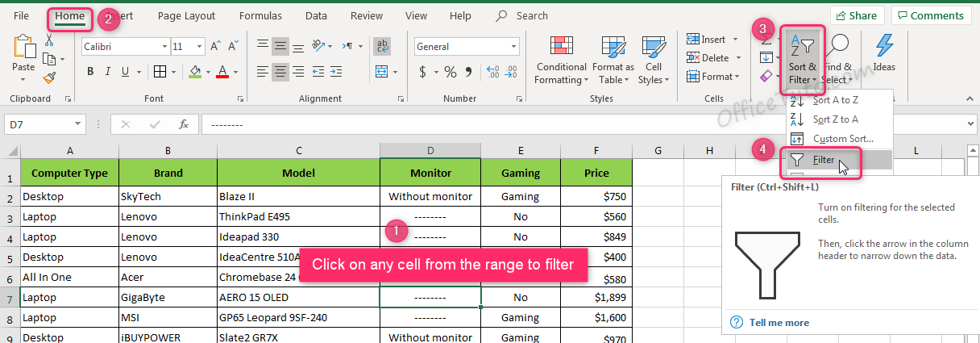Image resolution: width=980 pixels, height=343 pixels.
Task: Copy selection using the Copy icon
Action: [50, 59]
